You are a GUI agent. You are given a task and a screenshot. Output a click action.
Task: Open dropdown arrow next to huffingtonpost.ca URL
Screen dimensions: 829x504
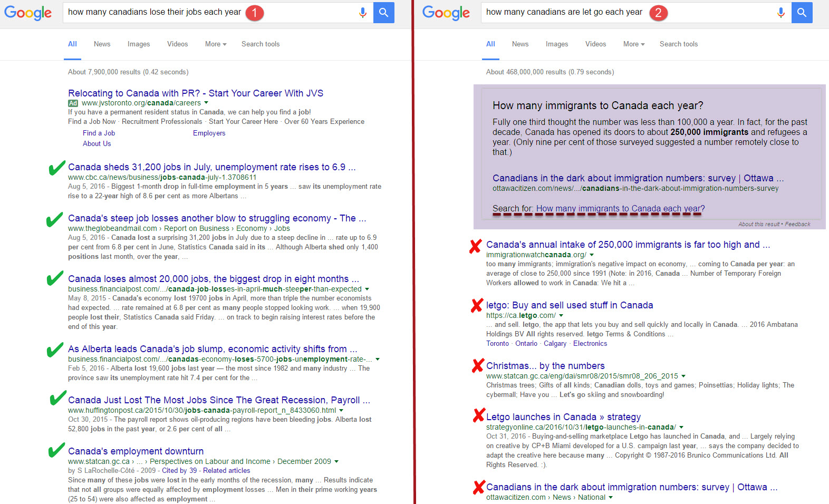(x=341, y=410)
